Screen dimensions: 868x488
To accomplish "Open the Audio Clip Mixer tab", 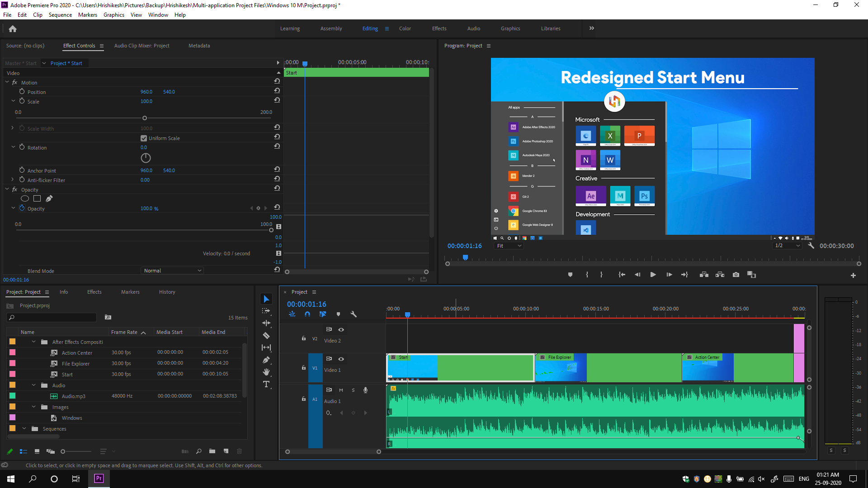I will pos(142,46).
